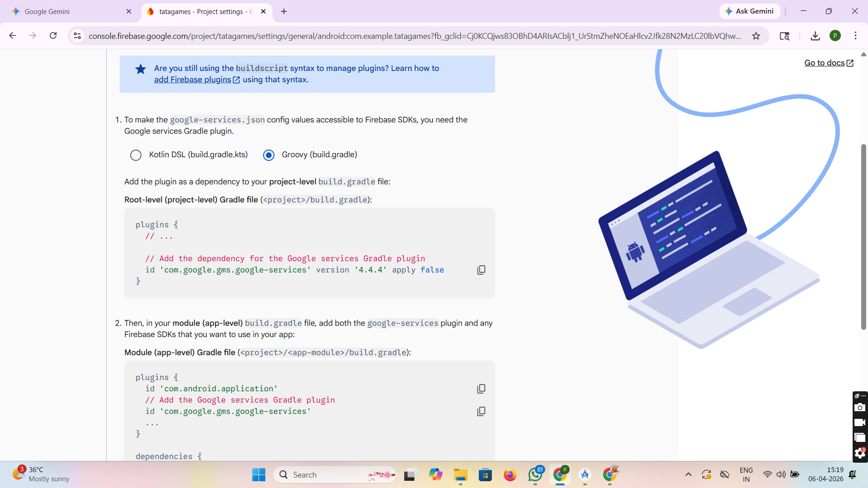Screen dimensions: 868x488
Task: Open a new browser tab
Action: point(284,11)
